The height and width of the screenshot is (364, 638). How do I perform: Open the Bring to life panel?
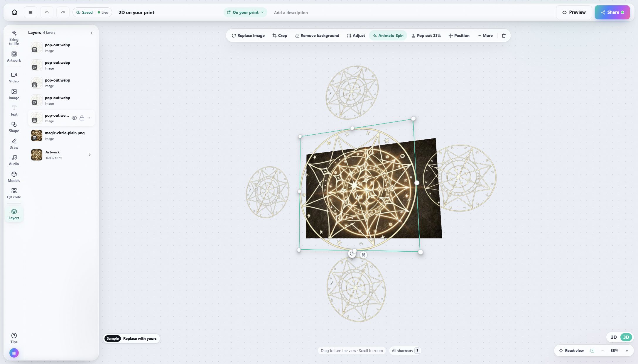[x=14, y=38]
